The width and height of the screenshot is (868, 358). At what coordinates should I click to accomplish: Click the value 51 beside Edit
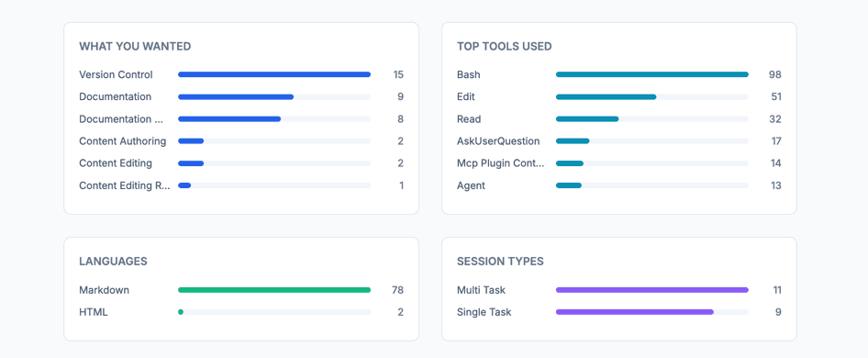tap(776, 96)
